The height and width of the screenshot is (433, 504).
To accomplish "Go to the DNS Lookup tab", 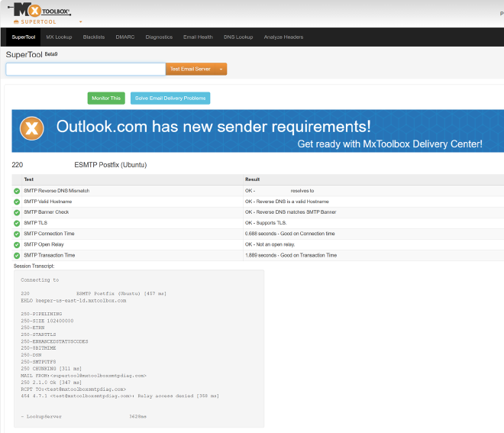I will [238, 37].
